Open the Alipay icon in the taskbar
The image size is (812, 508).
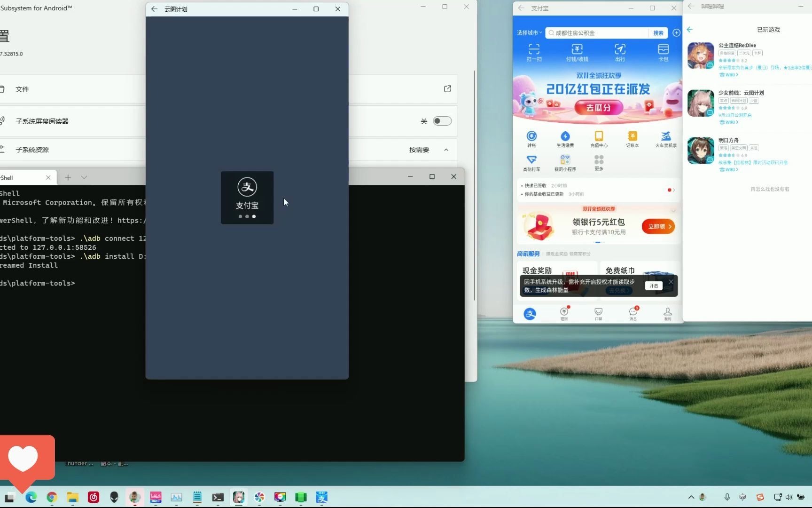point(321,497)
